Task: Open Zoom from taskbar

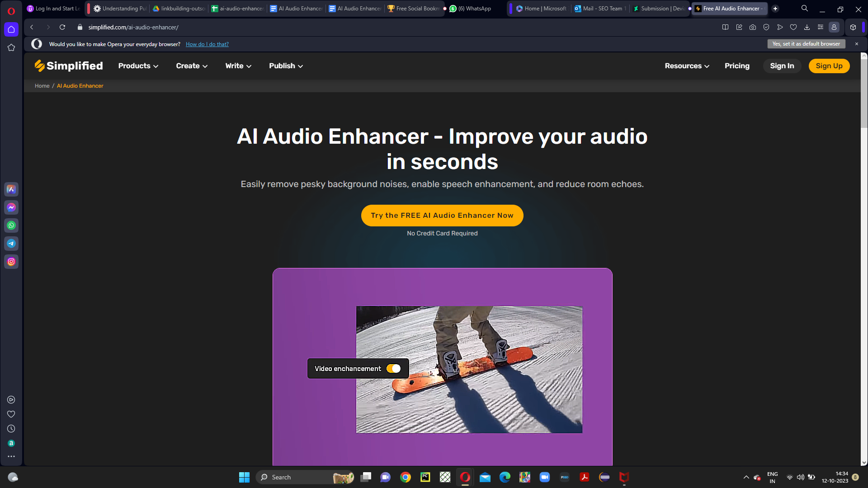Action: [x=545, y=477]
